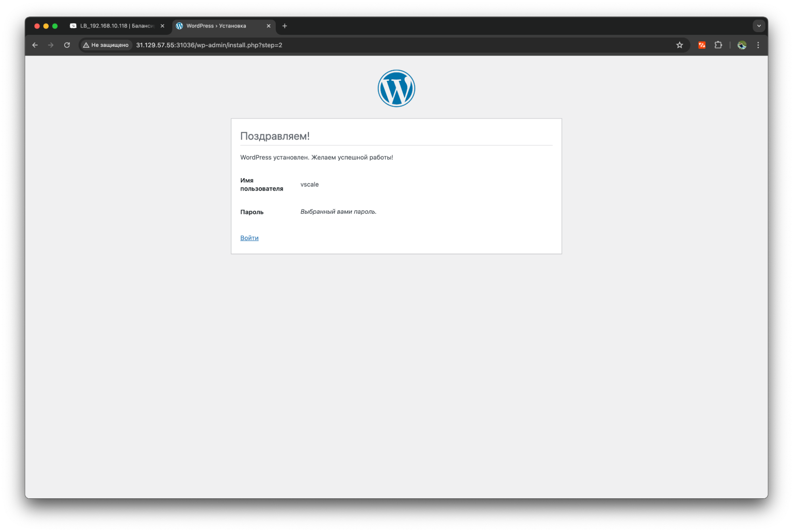Image resolution: width=793 pixels, height=532 pixels.
Task: Click the Пароль label
Action: (252, 212)
